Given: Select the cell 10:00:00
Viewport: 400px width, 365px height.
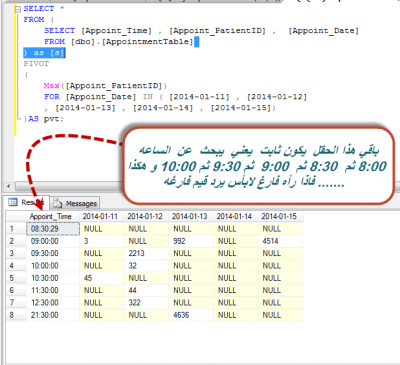Looking at the screenshot, I should [53, 266].
